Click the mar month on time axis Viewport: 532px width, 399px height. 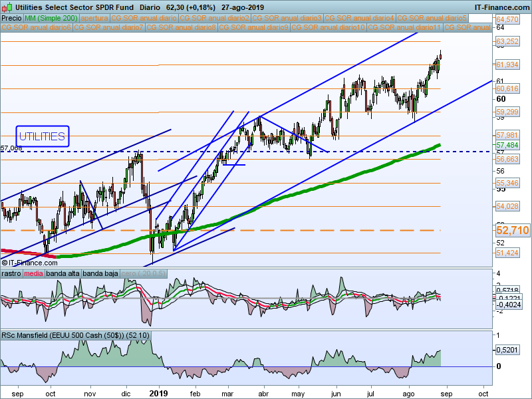(227, 394)
